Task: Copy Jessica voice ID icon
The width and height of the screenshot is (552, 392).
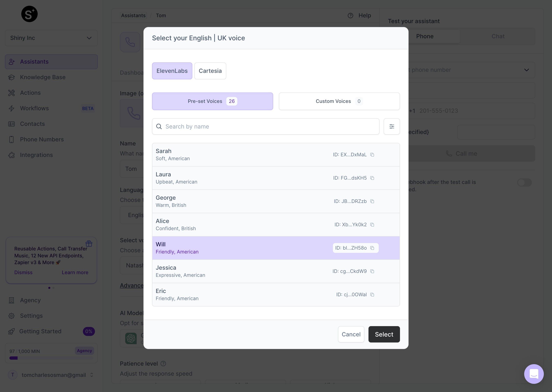Action: coord(372,271)
